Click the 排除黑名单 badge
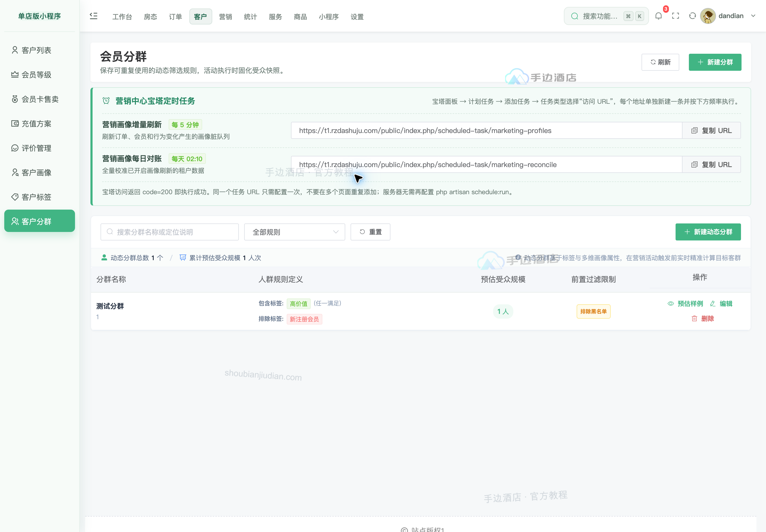Viewport: 766px width, 532px height. tap(593, 311)
